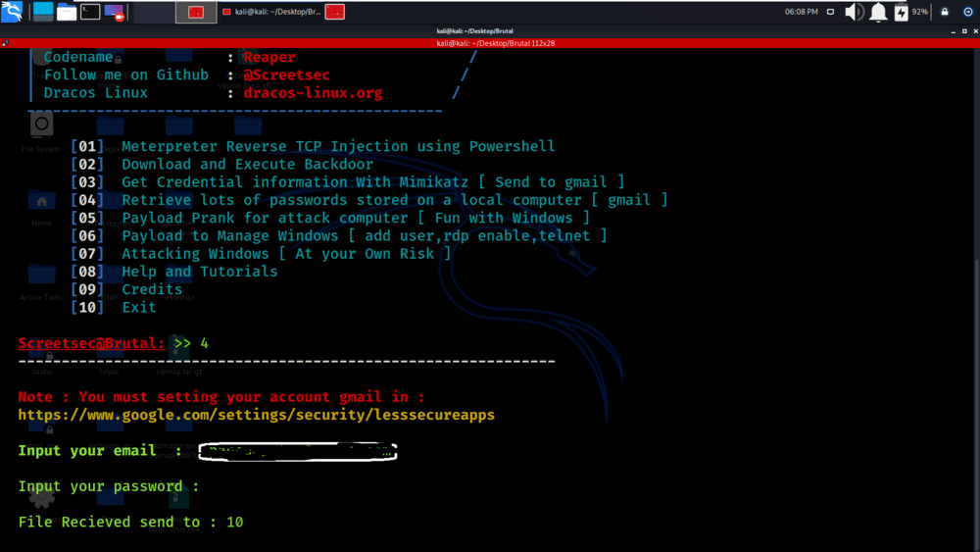The height and width of the screenshot is (552, 980).
Task: Open the Kali dragon applications menu
Action: click(x=12, y=11)
